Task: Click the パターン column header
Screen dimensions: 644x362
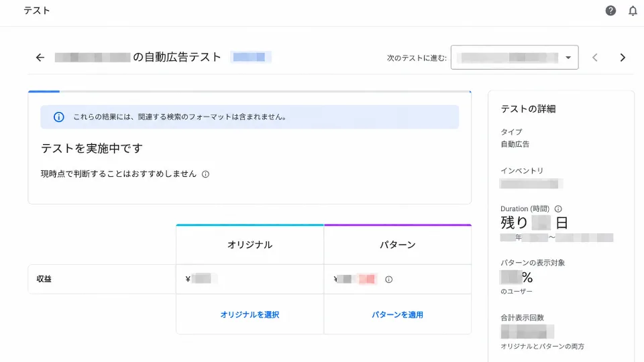Action: (x=397, y=245)
